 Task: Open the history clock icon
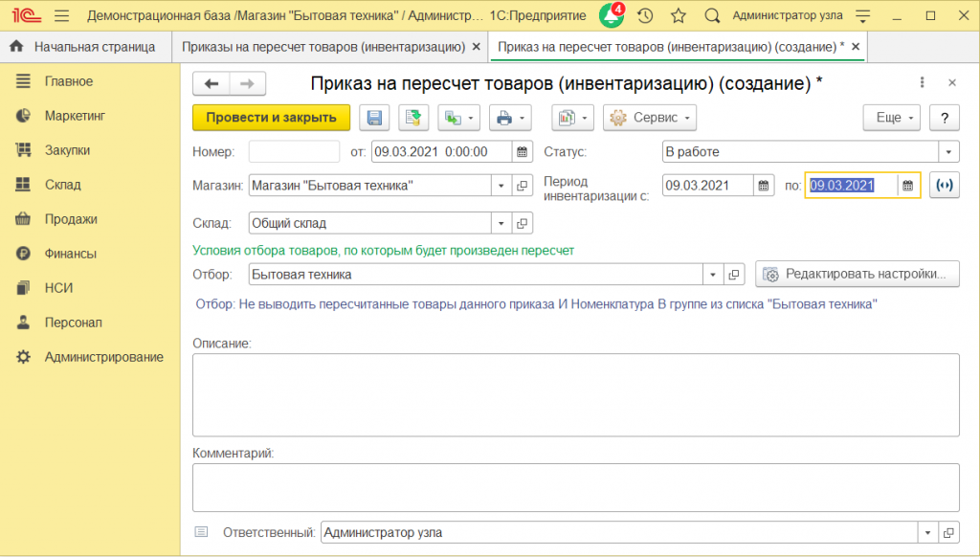646,15
